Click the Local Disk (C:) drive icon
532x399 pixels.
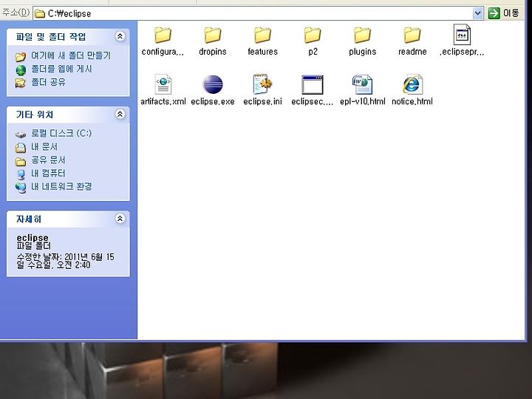[x=21, y=134]
